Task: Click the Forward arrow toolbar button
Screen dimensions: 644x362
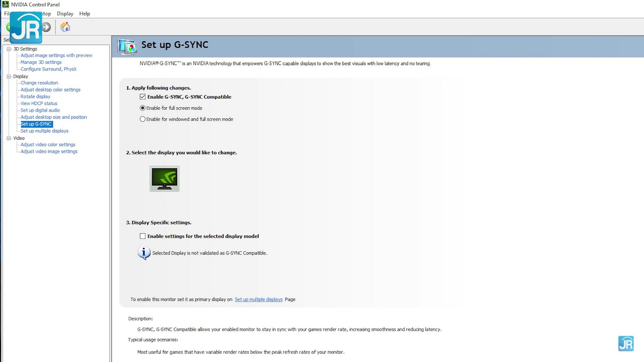Action: 46,27
